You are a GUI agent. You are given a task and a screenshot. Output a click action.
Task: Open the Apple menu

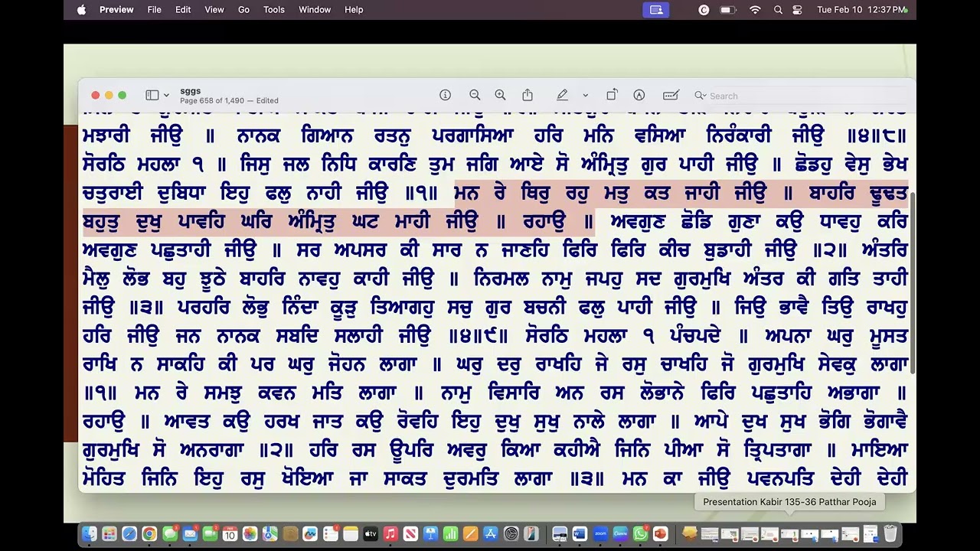pos(81,9)
